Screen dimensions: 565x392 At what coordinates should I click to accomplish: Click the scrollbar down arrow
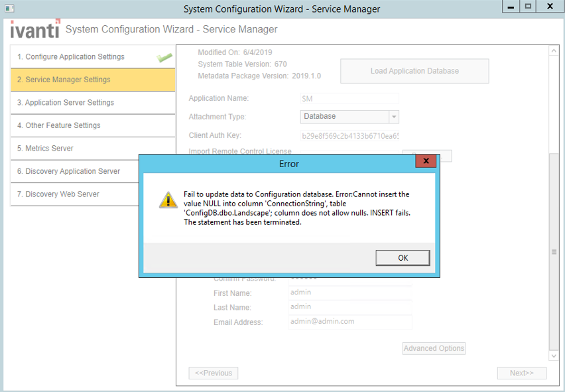(x=552, y=355)
